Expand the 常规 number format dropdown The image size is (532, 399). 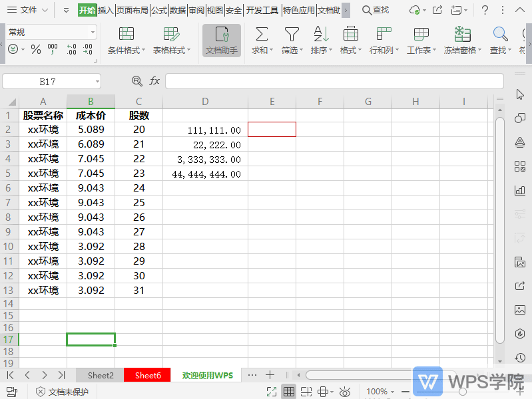point(93,32)
